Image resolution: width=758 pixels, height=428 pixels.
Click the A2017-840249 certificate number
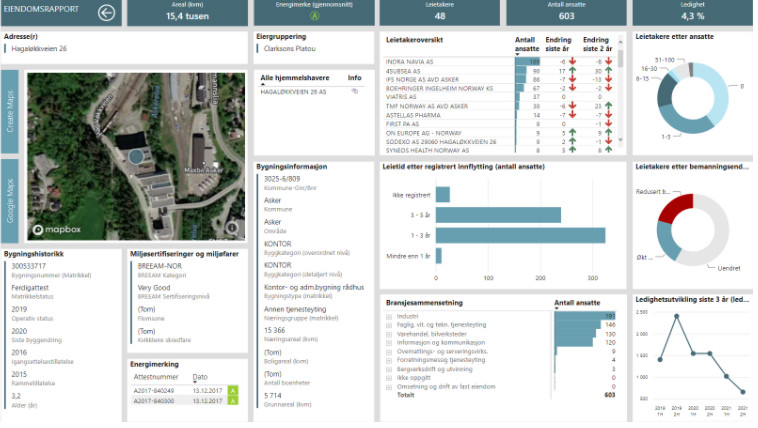point(154,390)
